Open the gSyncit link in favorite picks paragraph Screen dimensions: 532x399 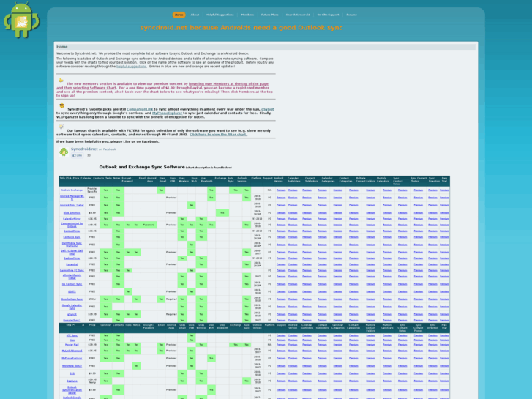point(267,109)
